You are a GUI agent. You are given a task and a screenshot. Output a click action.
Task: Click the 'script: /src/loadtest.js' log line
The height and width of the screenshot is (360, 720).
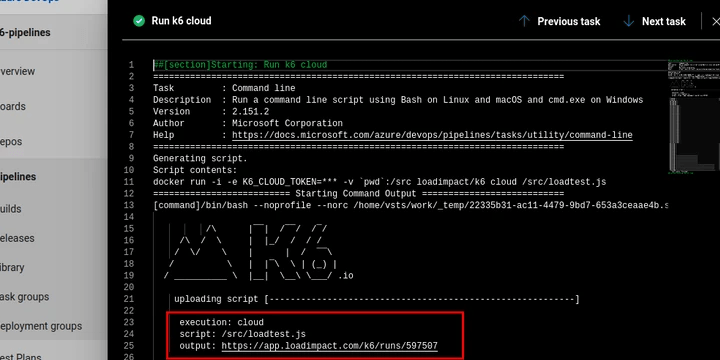pyautogui.click(x=242, y=334)
